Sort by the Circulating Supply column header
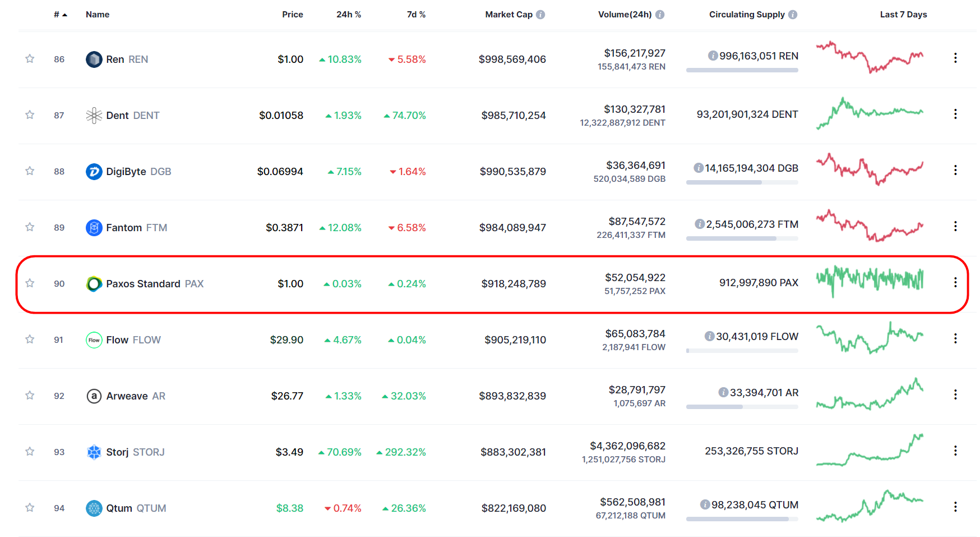The height and width of the screenshot is (537, 980). [747, 15]
